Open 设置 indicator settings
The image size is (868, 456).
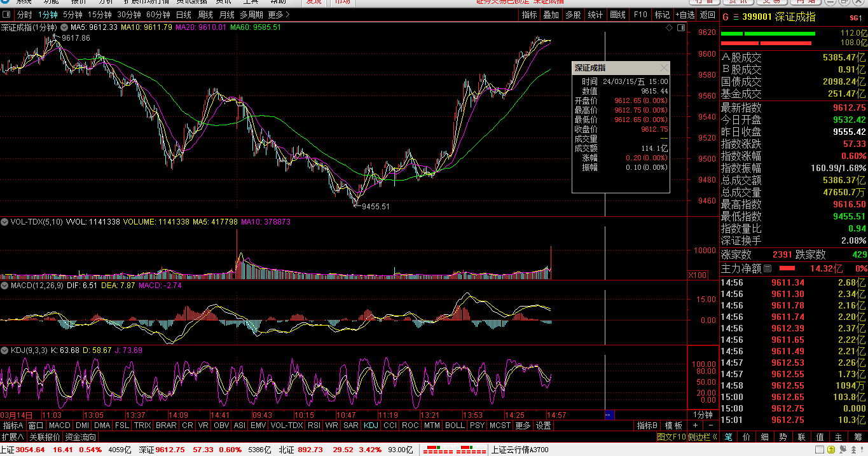543,425
